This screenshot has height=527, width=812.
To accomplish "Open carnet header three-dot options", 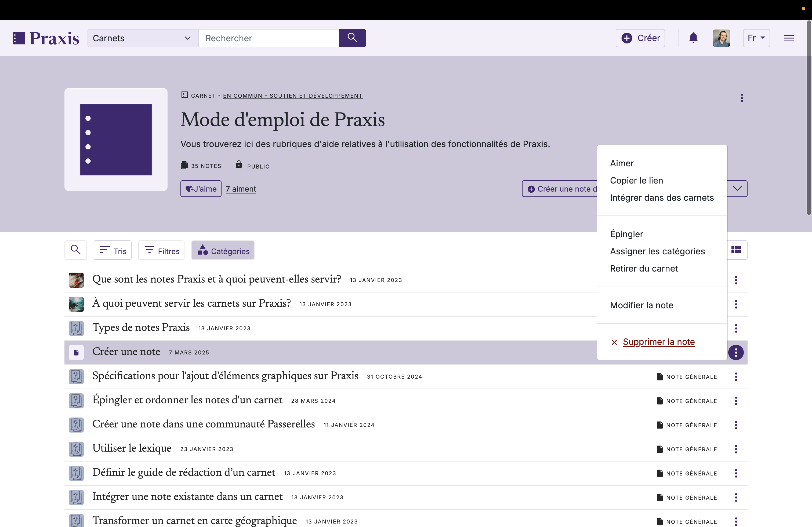I will click(742, 98).
